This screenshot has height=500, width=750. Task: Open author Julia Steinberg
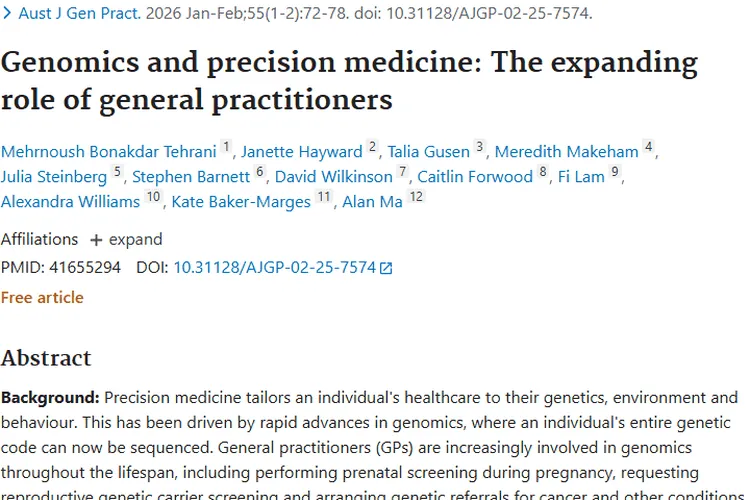[54, 177]
